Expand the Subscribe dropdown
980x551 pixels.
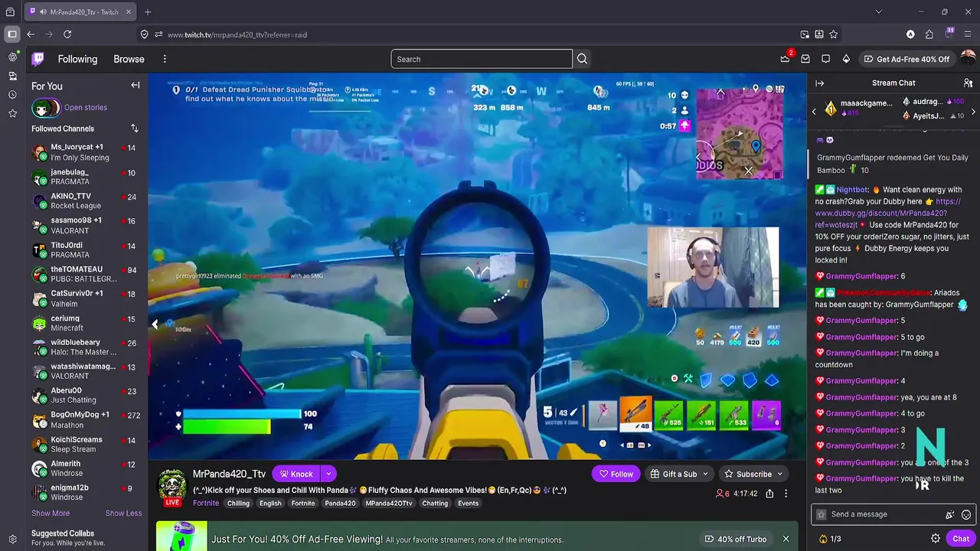click(780, 474)
